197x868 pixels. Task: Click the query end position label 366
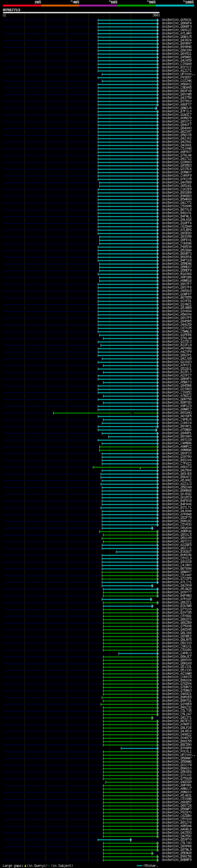click(x=155, y=15)
